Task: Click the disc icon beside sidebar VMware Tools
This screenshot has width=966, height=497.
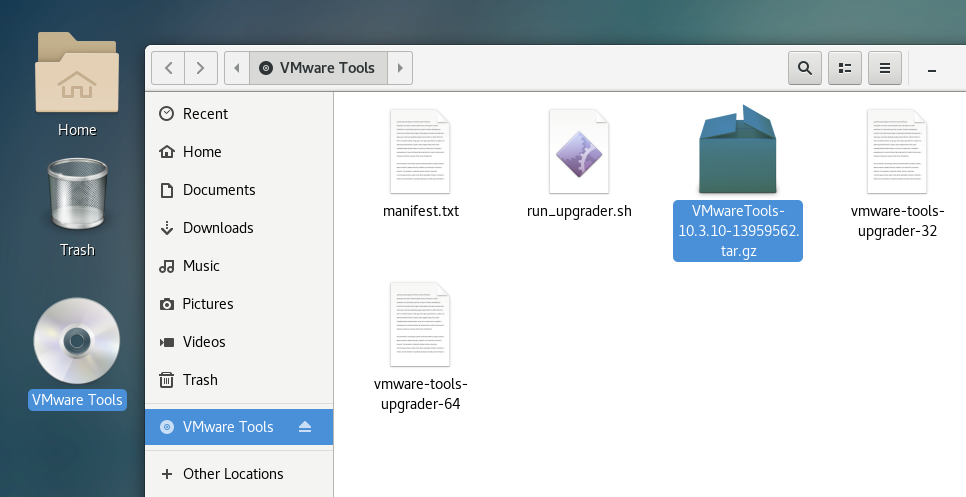Action: pyautogui.click(x=166, y=427)
